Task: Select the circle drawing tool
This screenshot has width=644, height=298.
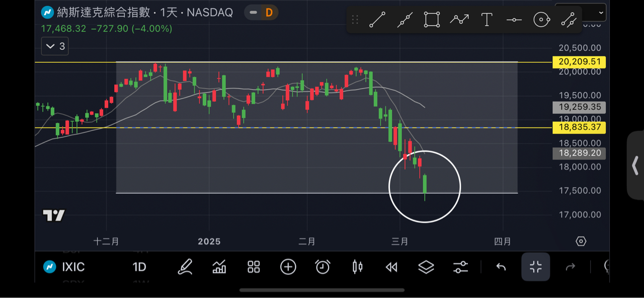Action: click(x=541, y=20)
